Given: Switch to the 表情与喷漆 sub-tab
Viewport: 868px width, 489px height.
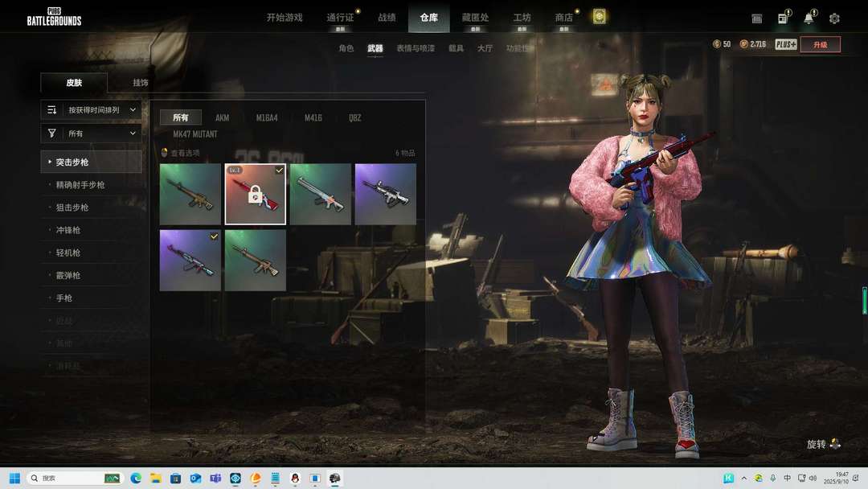Looking at the screenshot, I should pos(416,48).
